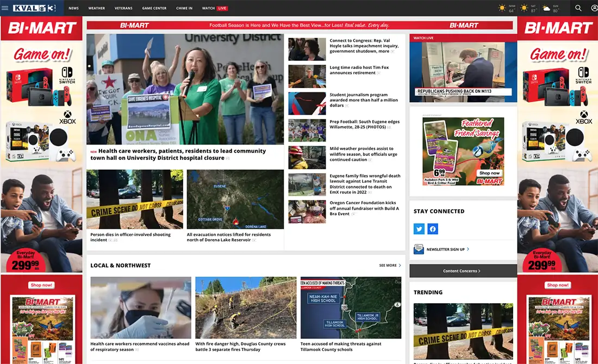Viewport: 598px width, 364px height.
Task: Open Eugene family wrongful death lawsuit story
Action: pos(365,184)
